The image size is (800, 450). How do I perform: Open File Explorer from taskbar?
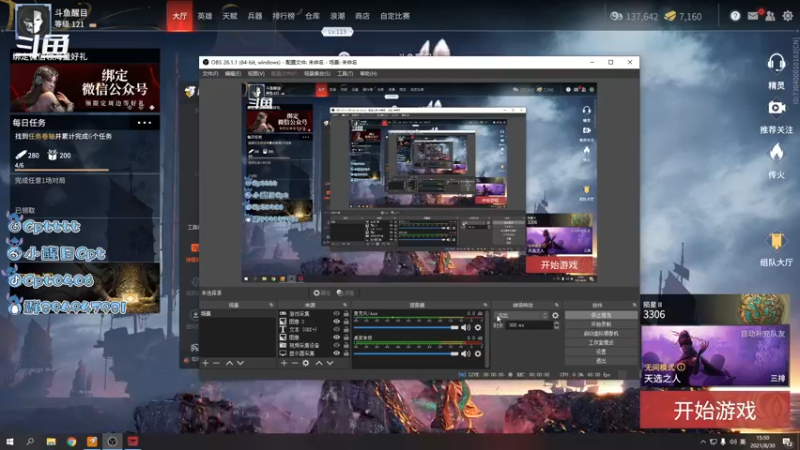(x=51, y=441)
